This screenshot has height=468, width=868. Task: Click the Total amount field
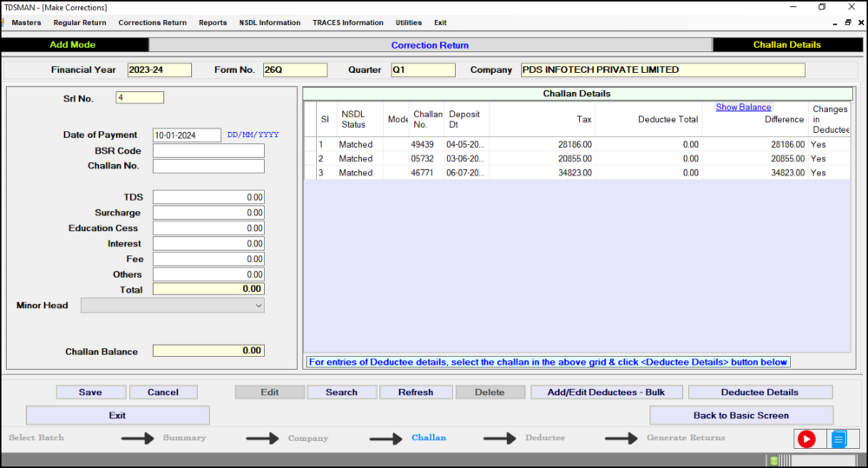click(x=208, y=289)
